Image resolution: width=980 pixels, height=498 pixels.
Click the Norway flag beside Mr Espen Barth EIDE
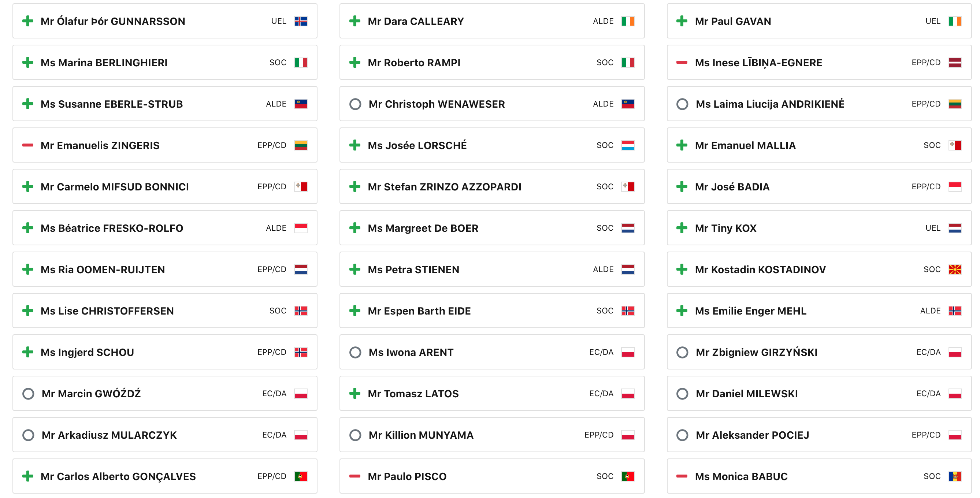click(x=628, y=311)
